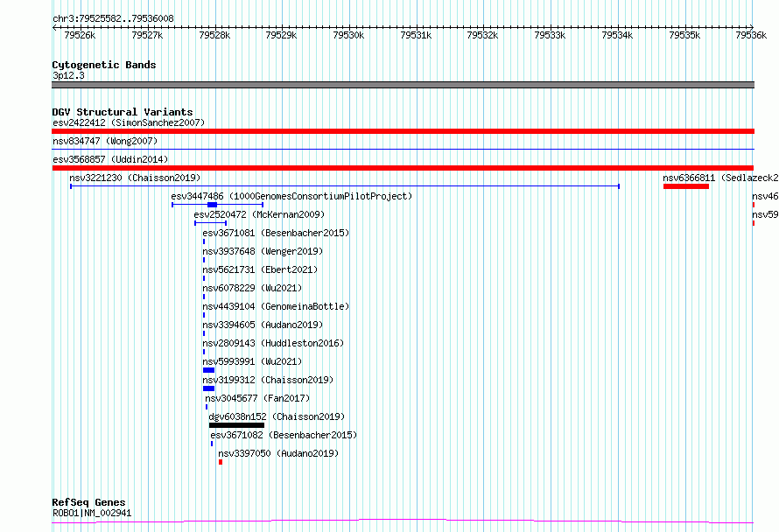Open nsv834747 (Wong2007) variant label
Screen dimensions: 779x532
105,141
